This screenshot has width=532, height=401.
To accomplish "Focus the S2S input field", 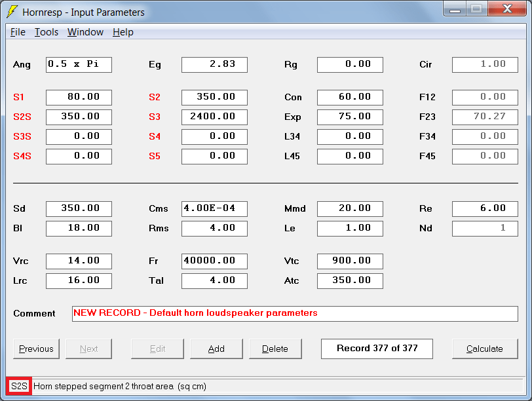I will pos(79,117).
